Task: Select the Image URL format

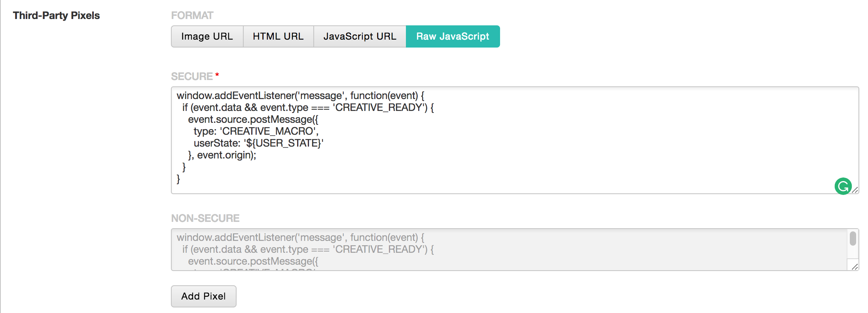Action: (207, 36)
